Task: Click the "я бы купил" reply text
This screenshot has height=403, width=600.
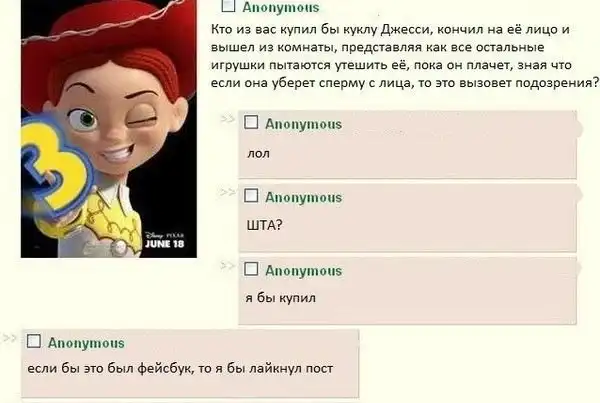Action: pos(280,297)
